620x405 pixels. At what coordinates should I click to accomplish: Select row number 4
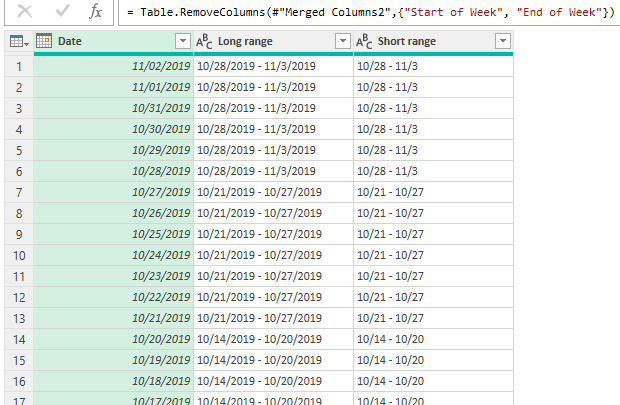[x=19, y=129]
